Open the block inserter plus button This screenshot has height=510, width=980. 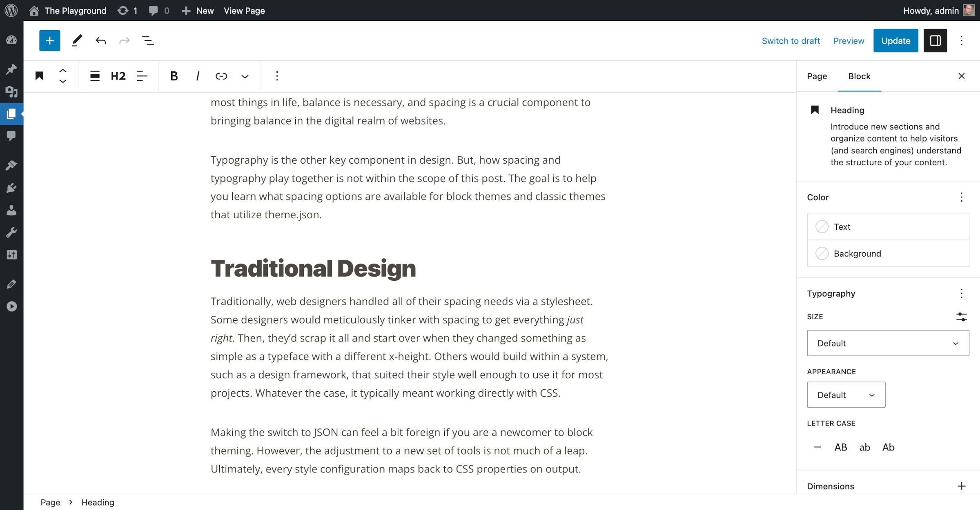pos(49,40)
